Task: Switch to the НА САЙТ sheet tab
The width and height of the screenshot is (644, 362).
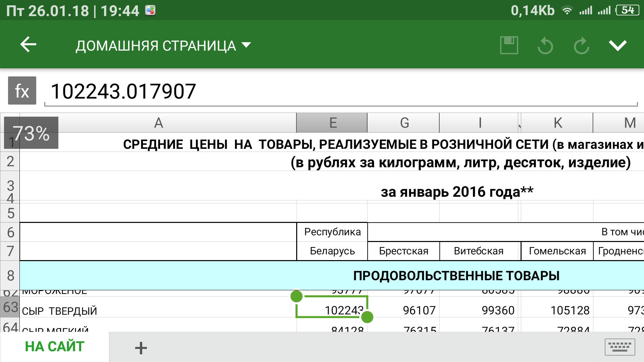Action: [x=54, y=347]
